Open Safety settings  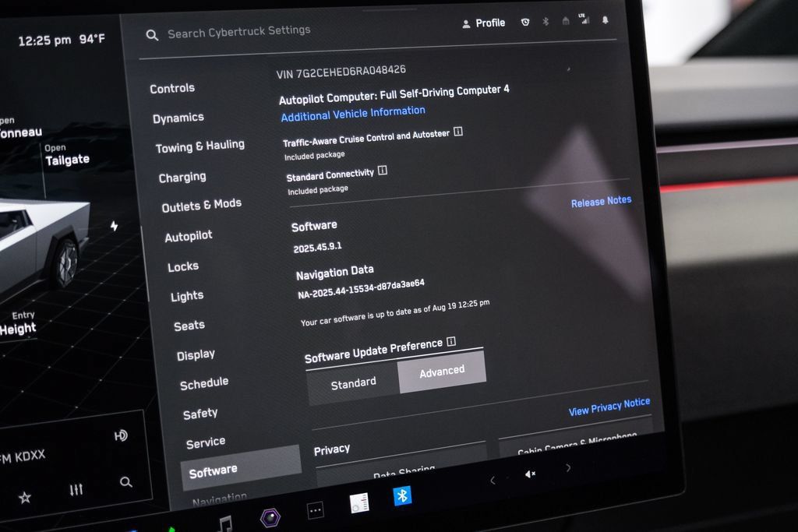[x=200, y=414]
